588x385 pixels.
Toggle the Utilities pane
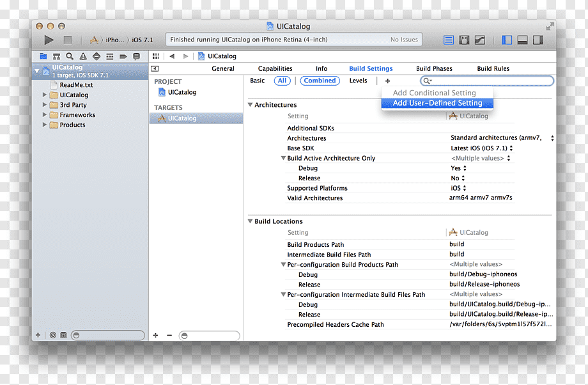(x=538, y=40)
